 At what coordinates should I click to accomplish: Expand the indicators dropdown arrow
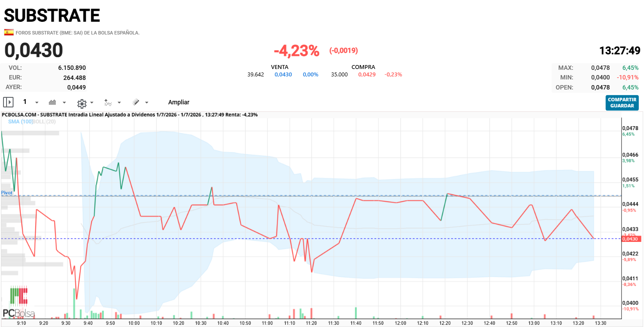coord(119,103)
